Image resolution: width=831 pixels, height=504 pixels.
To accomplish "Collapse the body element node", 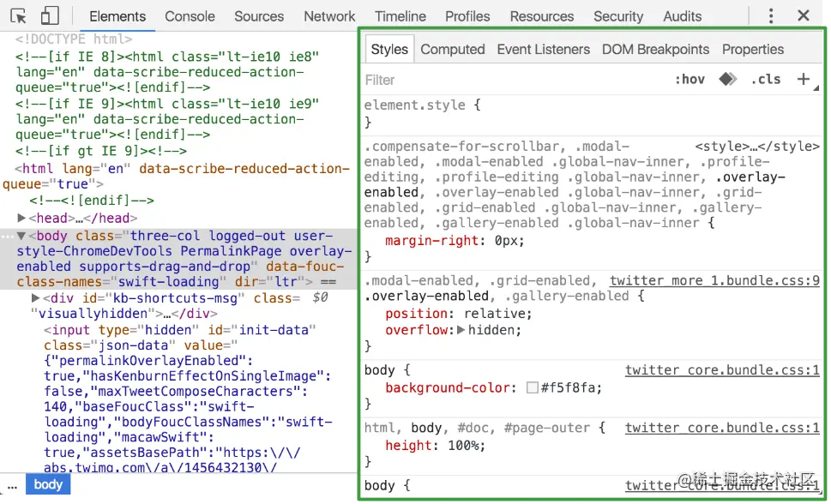I will pos(21,236).
